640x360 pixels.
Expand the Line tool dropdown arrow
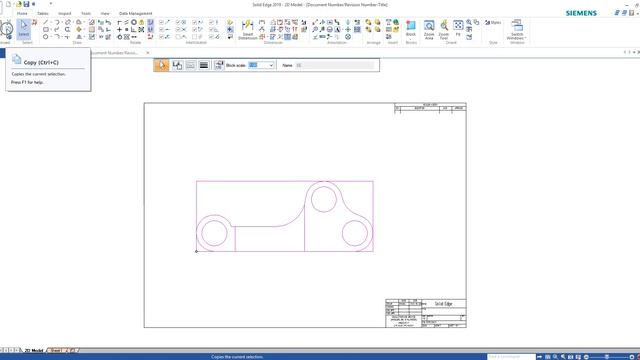click(51, 22)
